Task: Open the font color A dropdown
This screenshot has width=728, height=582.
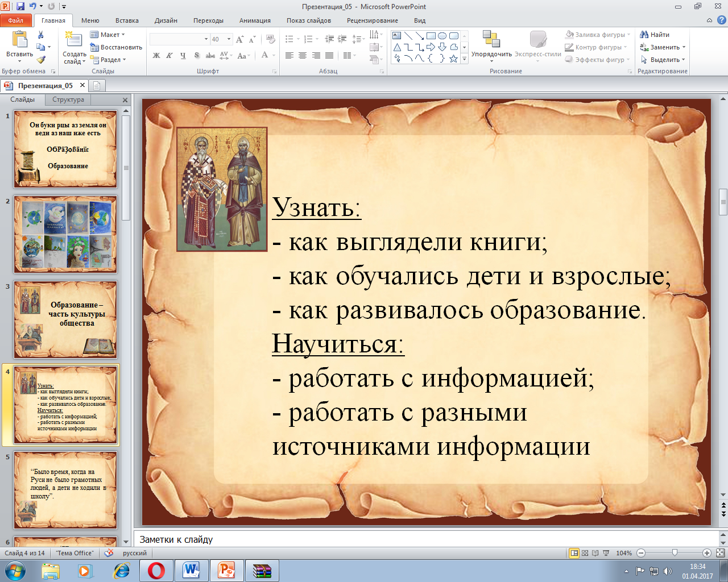Action: click(x=274, y=56)
